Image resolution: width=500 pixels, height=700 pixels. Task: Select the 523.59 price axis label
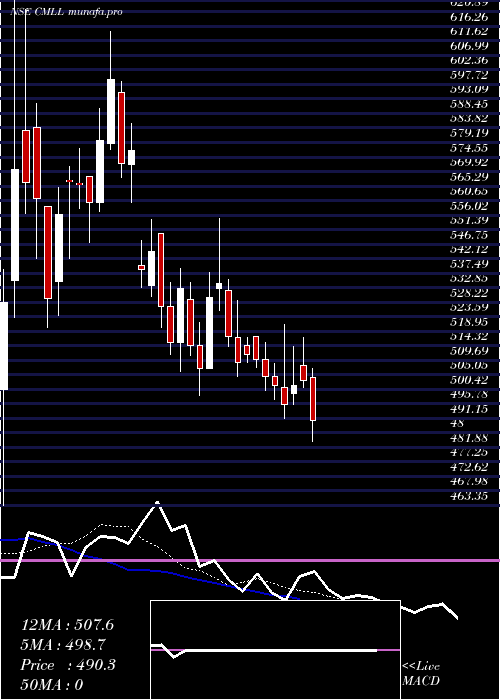469,308
